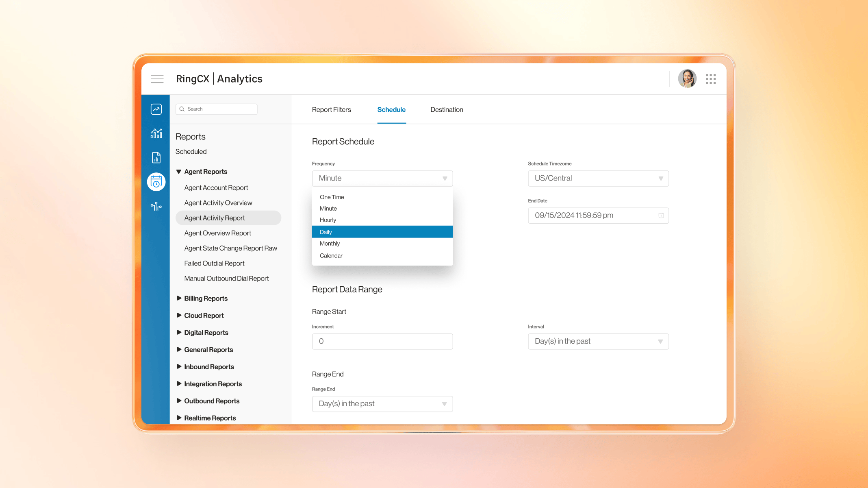The width and height of the screenshot is (868, 488).
Task: Open Manual Outbound Dial Report
Action: point(226,279)
